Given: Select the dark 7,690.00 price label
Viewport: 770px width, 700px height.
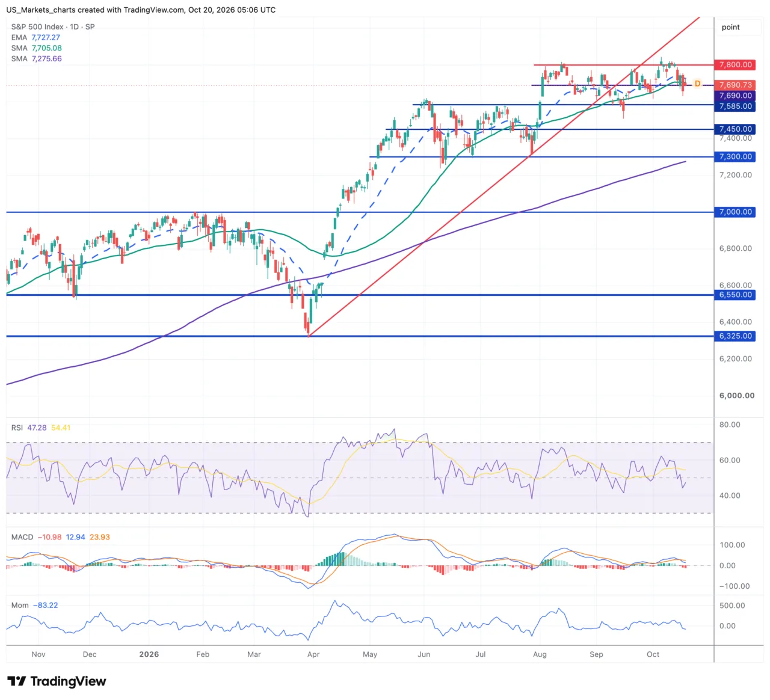Looking at the screenshot, I should pos(735,96).
